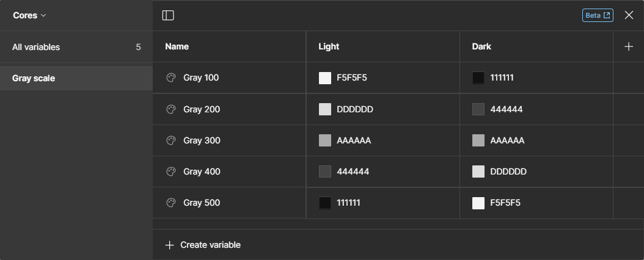This screenshot has width=644, height=260.
Task: Open Gray 100 Light swatch F5F5F5
Action: tap(325, 78)
